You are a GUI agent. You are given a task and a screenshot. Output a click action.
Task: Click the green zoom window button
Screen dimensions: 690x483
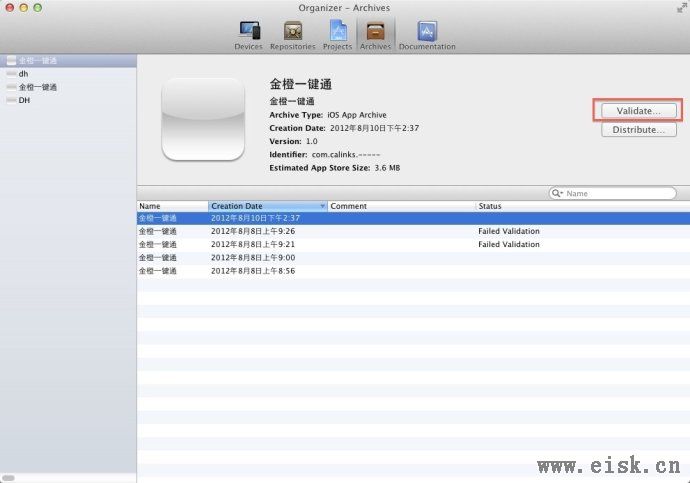click(38, 7)
